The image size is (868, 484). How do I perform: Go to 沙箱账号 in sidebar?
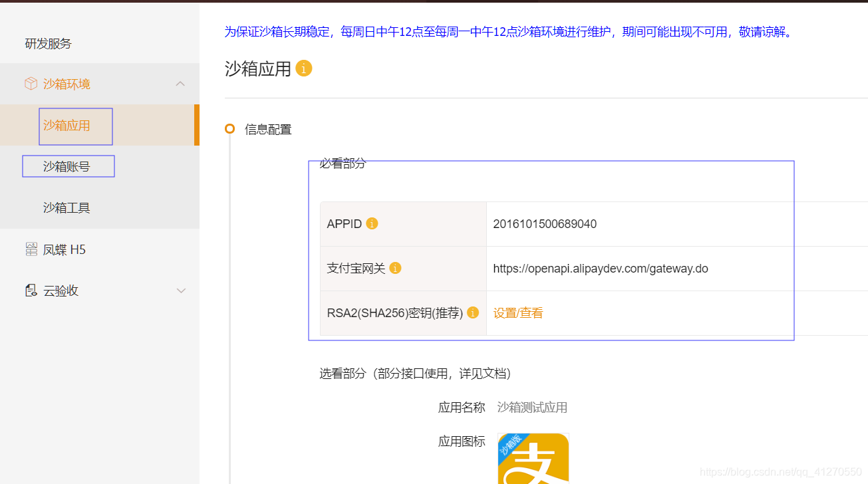(67, 166)
